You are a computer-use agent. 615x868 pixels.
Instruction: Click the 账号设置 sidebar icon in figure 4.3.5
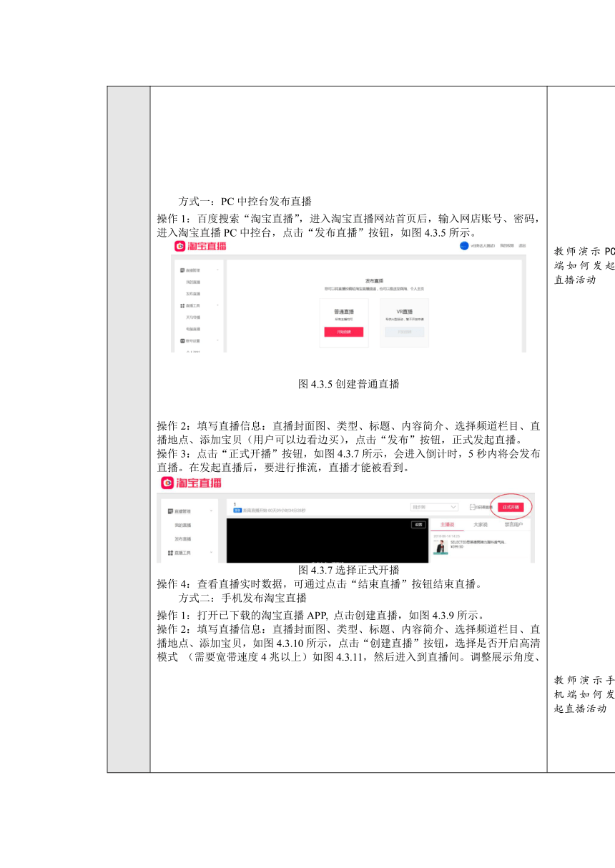pos(182,340)
